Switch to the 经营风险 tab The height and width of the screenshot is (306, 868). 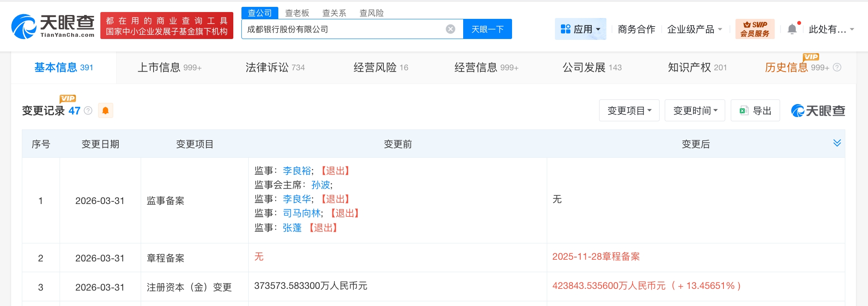coord(380,67)
